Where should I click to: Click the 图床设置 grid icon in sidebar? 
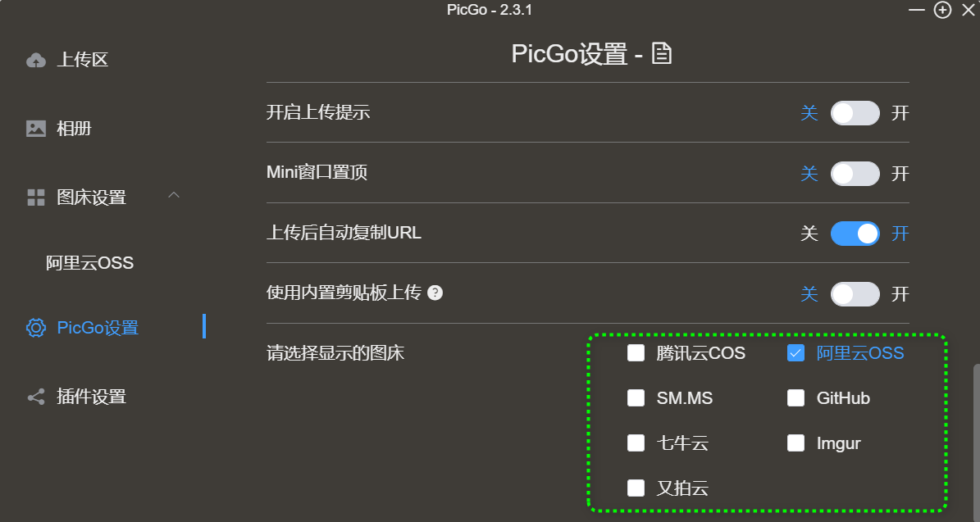[x=34, y=197]
